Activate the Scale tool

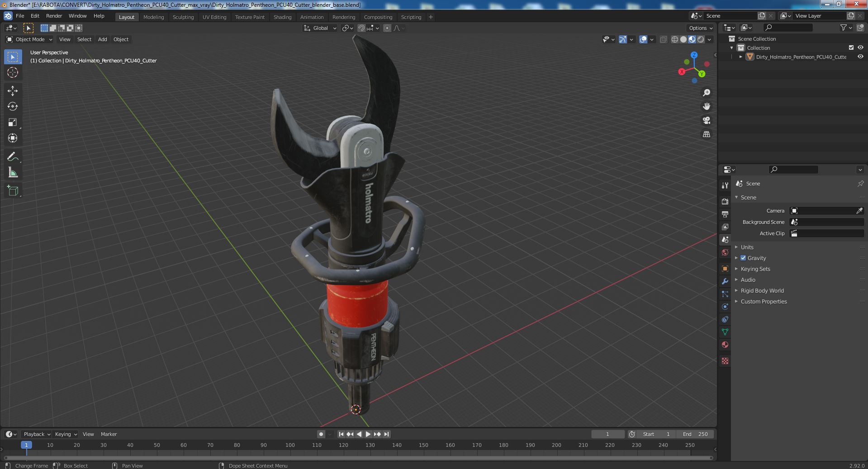(13, 122)
